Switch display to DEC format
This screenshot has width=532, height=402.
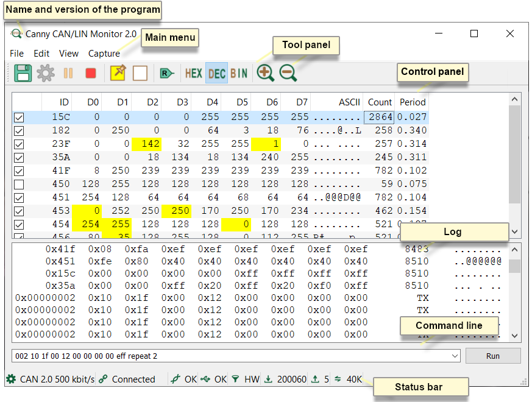click(216, 73)
